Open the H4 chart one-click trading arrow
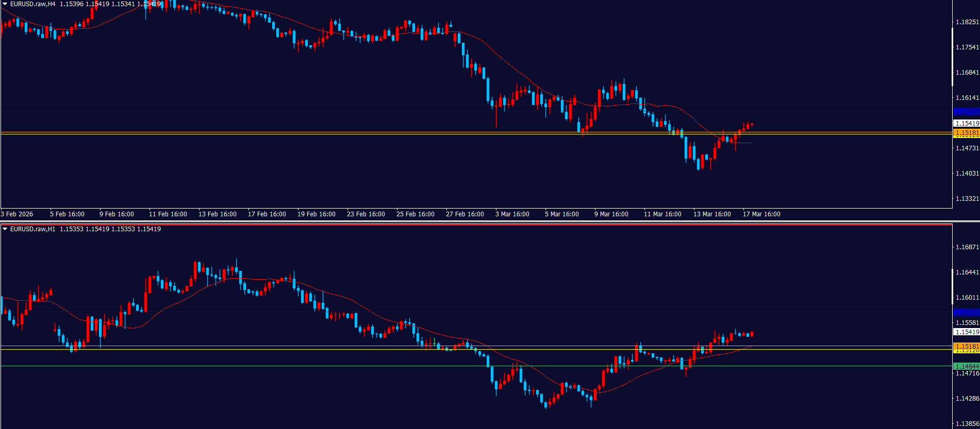The image size is (980, 429). [5, 4]
